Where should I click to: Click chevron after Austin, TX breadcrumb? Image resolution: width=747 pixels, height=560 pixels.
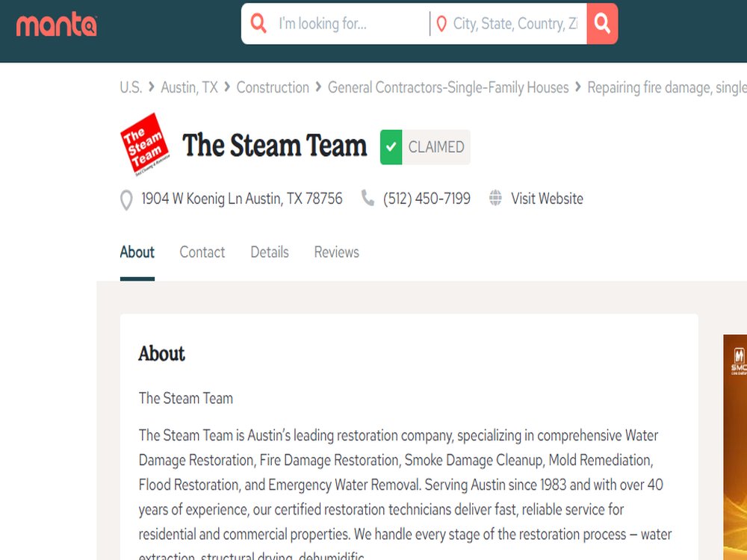point(227,87)
